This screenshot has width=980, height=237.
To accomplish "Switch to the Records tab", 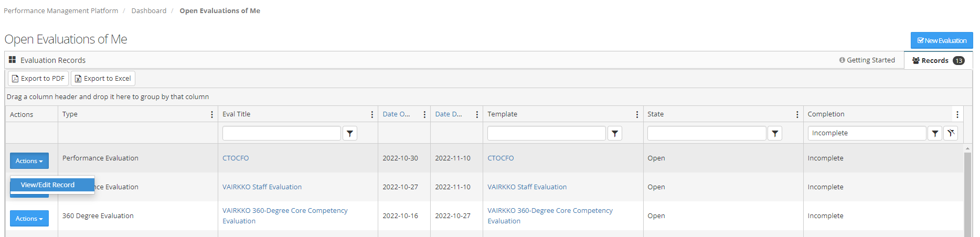I will (x=938, y=60).
